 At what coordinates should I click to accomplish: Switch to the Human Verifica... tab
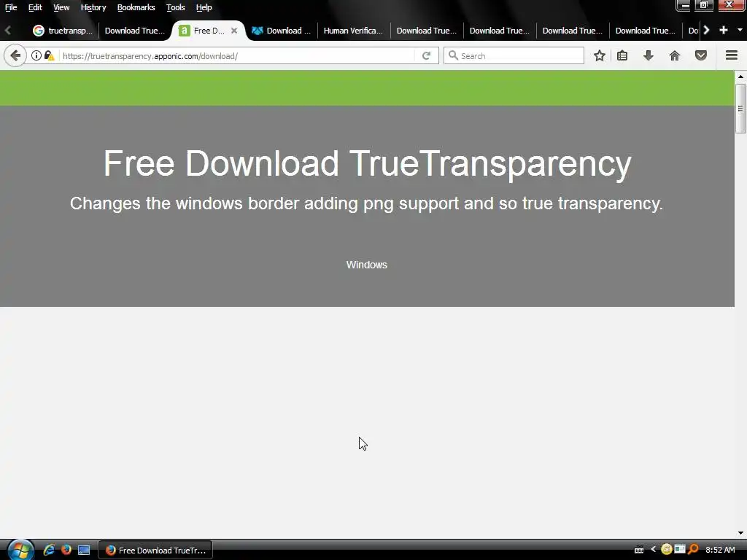coord(353,31)
